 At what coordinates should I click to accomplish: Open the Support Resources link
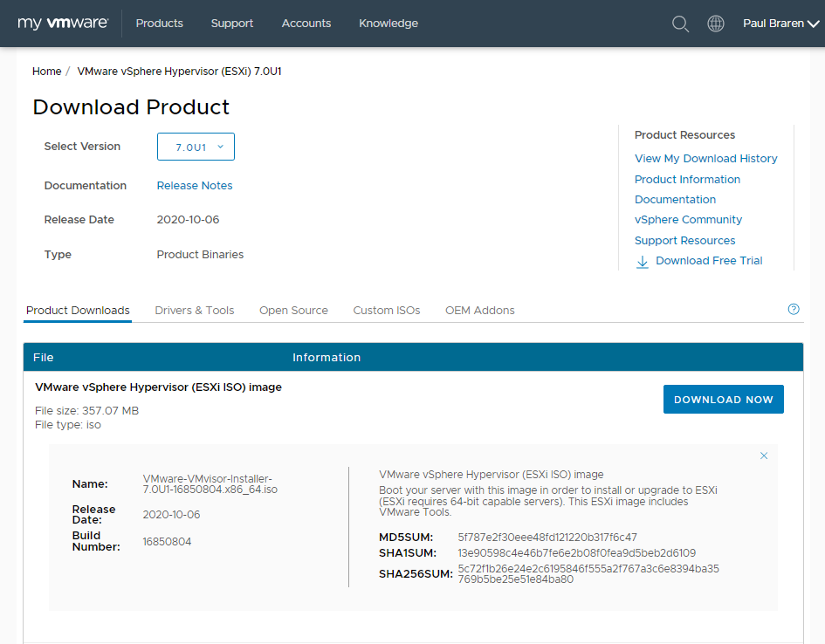click(x=684, y=240)
